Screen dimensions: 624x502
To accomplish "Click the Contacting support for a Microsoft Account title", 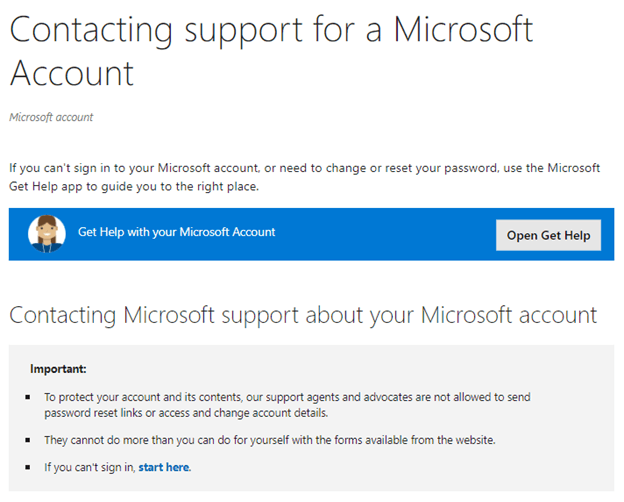I will coord(271,51).
